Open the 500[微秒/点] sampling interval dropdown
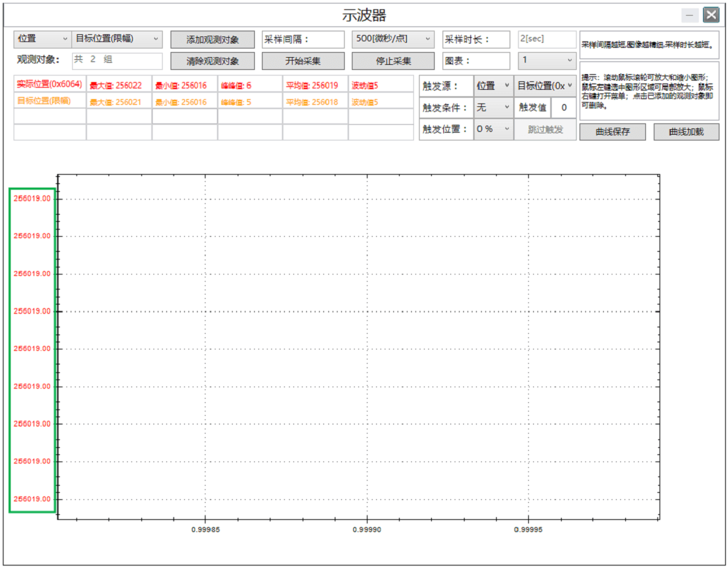Viewport: 728px width, 567px height. click(393, 39)
